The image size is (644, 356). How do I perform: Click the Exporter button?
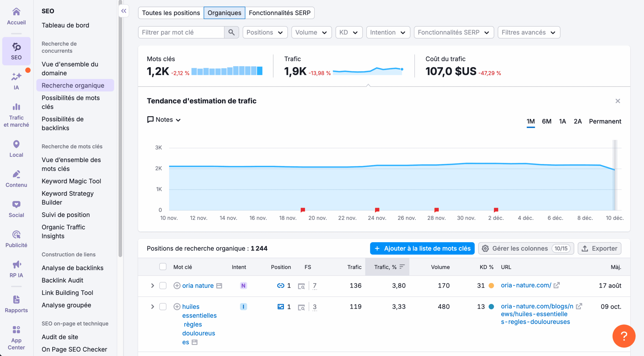[599, 248]
